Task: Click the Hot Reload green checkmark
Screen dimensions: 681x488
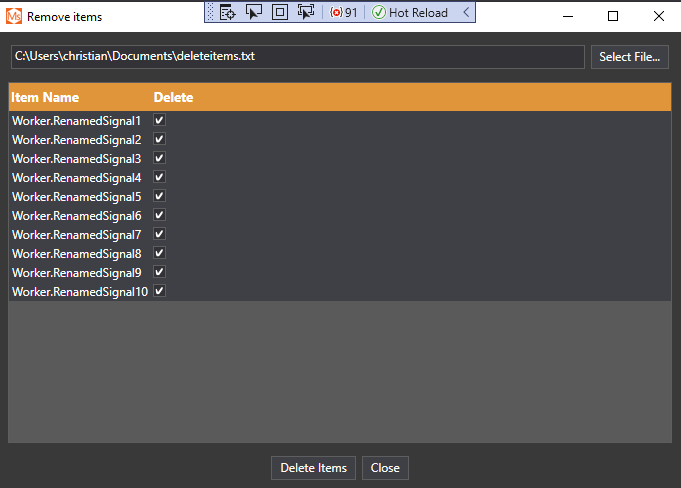Action: (x=379, y=12)
